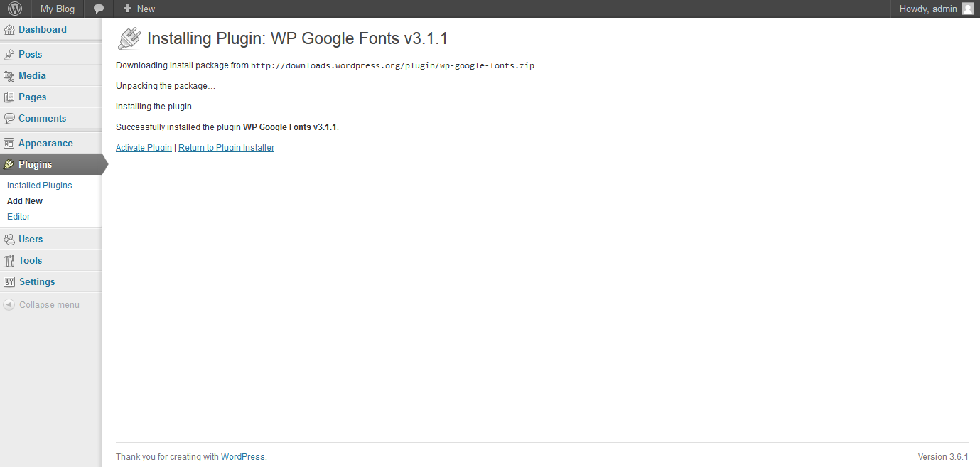Viewport: 980px width, 467px height.
Task: Select the plugin Editor submenu item
Action: coord(18,217)
